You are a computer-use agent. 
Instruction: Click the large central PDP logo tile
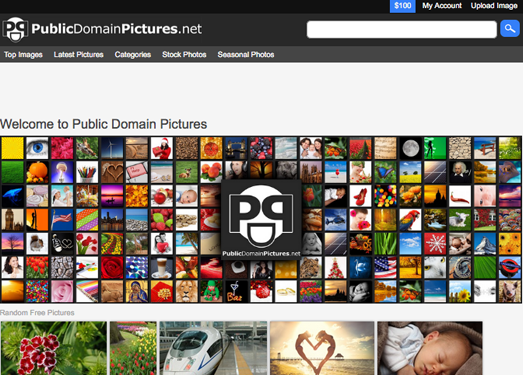tap(261, 220)
